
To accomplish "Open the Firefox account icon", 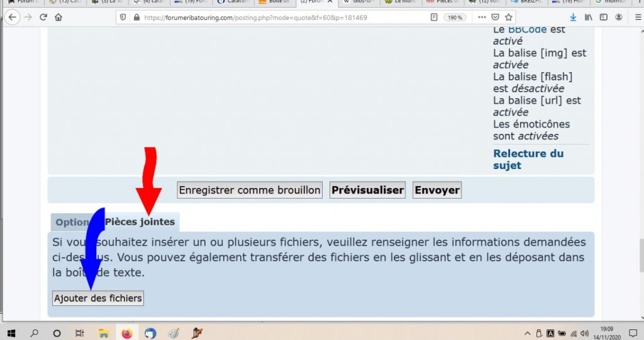I will point(619,18).
